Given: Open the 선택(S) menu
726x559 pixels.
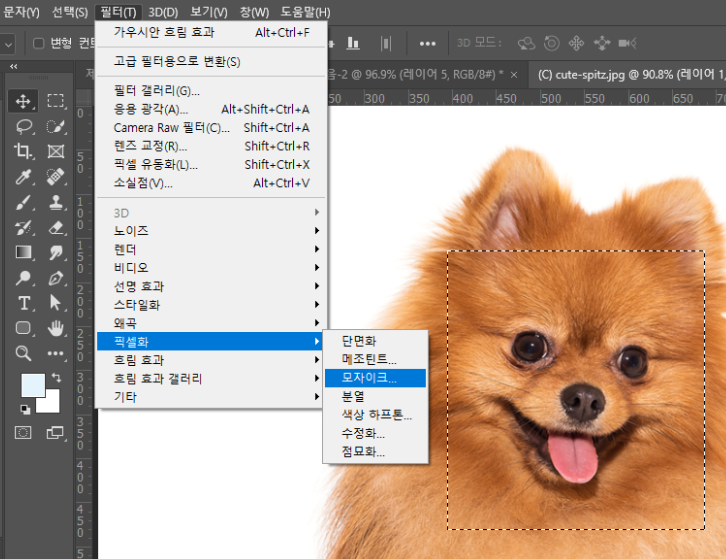Looking at the screenshot, I should click(69, 12).
